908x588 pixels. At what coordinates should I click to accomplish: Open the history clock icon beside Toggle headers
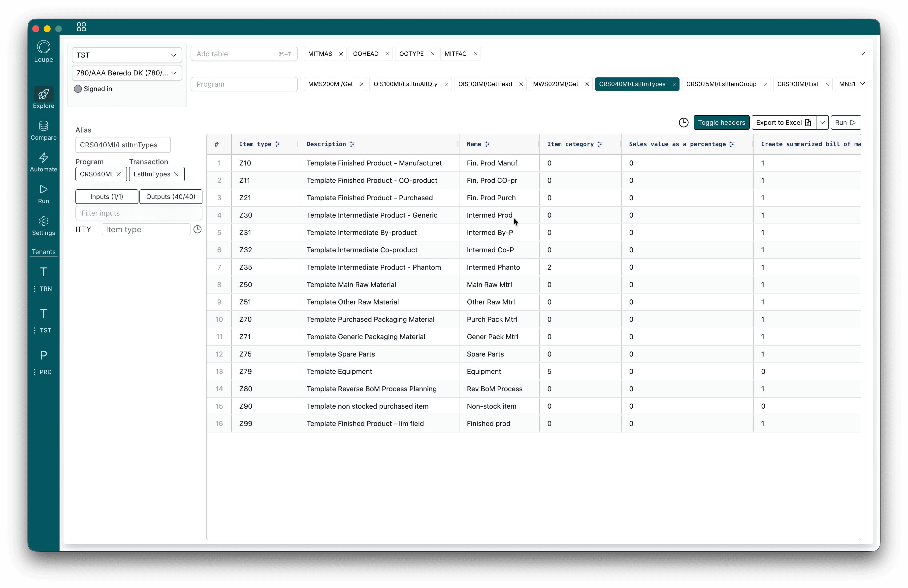click(683, 123)
